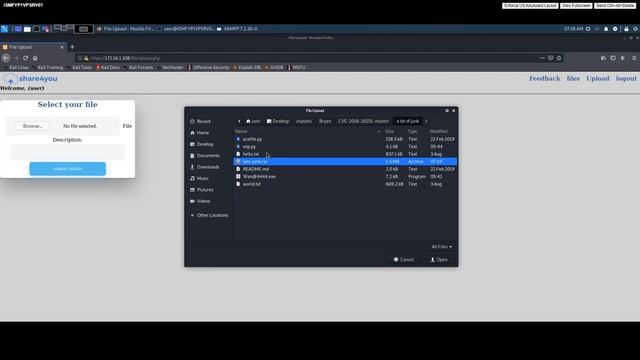640x360 pixels.
Task: Click the Description input field
Action: (x=67, y=152)
